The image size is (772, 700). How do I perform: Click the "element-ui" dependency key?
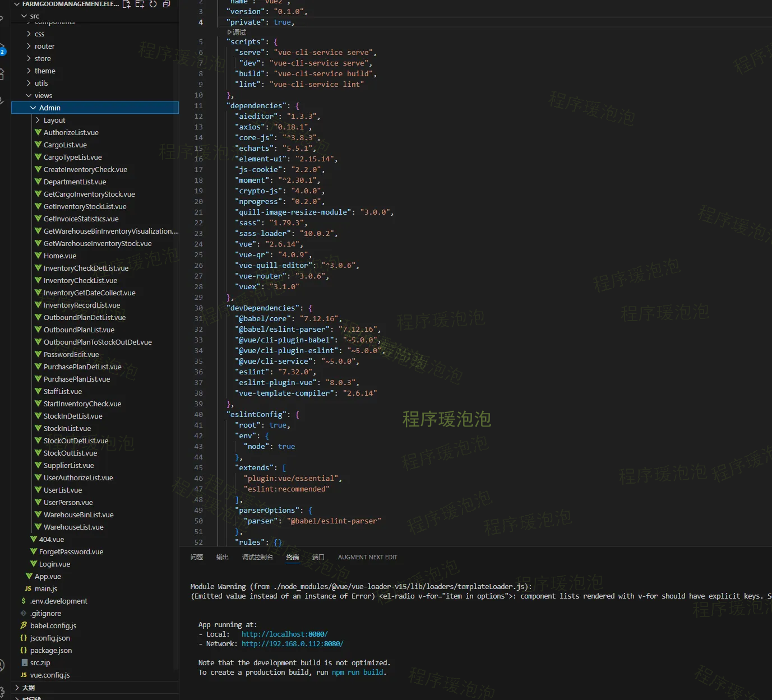point(261,159)
